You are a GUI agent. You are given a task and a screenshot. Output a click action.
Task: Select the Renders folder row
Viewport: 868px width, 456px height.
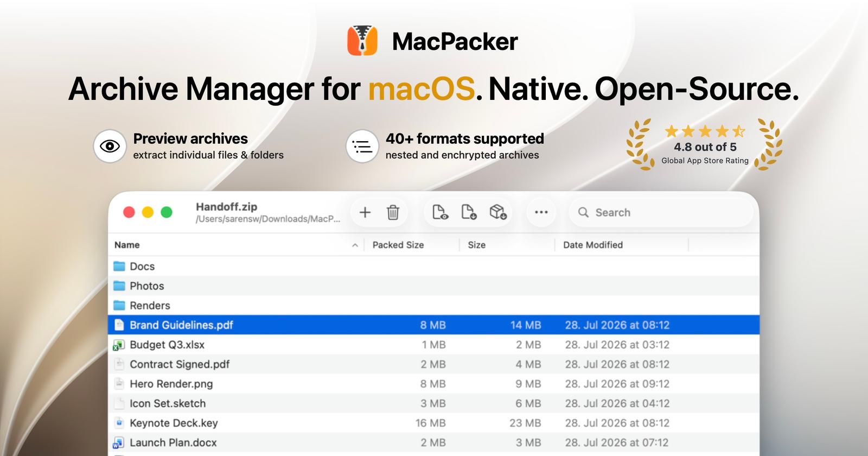pyautogui.click(x=433, y=306)
